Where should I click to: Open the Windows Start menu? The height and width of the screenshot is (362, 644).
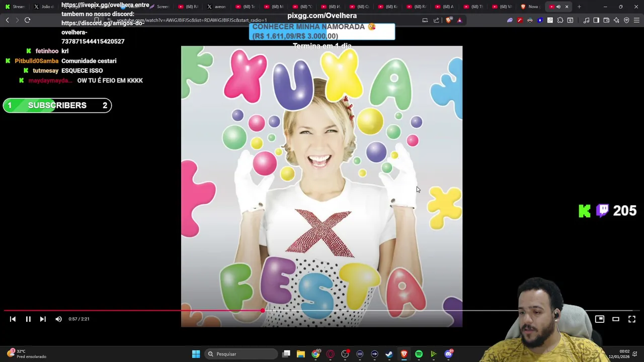[x=196, y=354]
